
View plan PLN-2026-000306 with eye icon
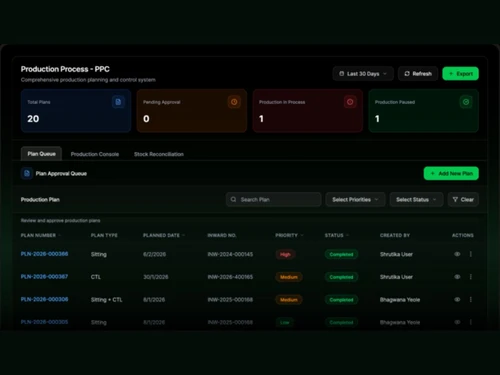[x=457, y=299]
